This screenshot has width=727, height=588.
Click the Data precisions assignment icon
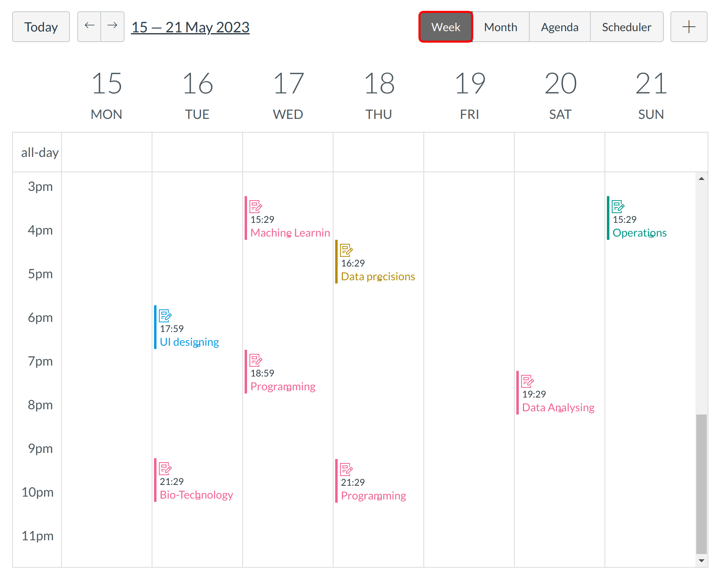(x=346, y=250)
